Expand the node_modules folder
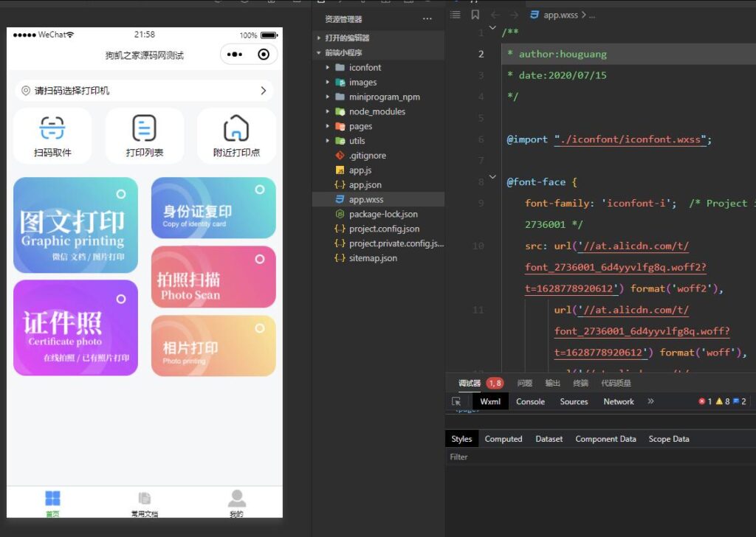This screenshot has height=537, width=756. tap(377, 111)
